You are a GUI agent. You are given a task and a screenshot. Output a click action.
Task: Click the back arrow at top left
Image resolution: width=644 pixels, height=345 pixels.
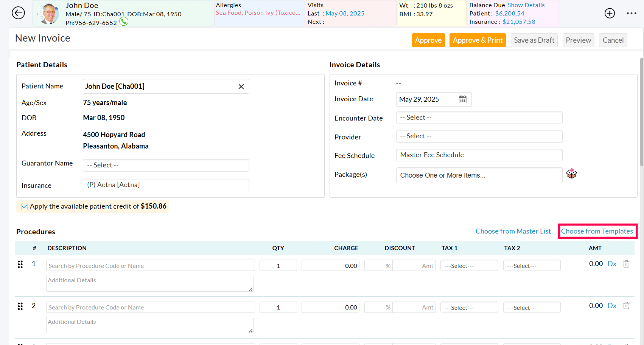click(18, 12)
